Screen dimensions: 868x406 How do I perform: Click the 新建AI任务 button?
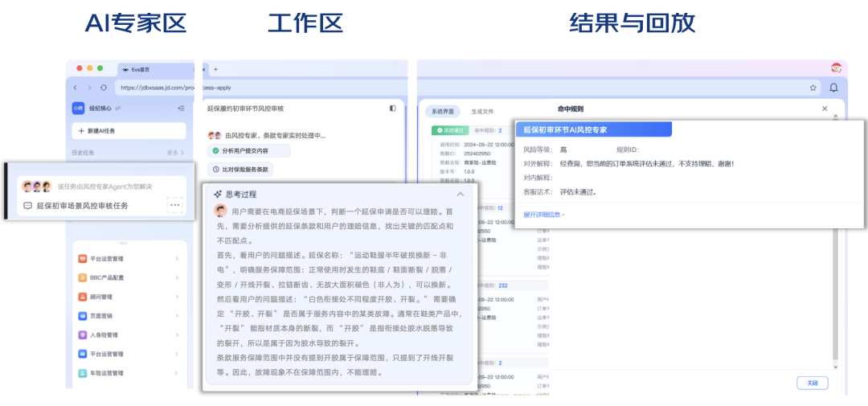pyautogui.click(x=129, y=131)
